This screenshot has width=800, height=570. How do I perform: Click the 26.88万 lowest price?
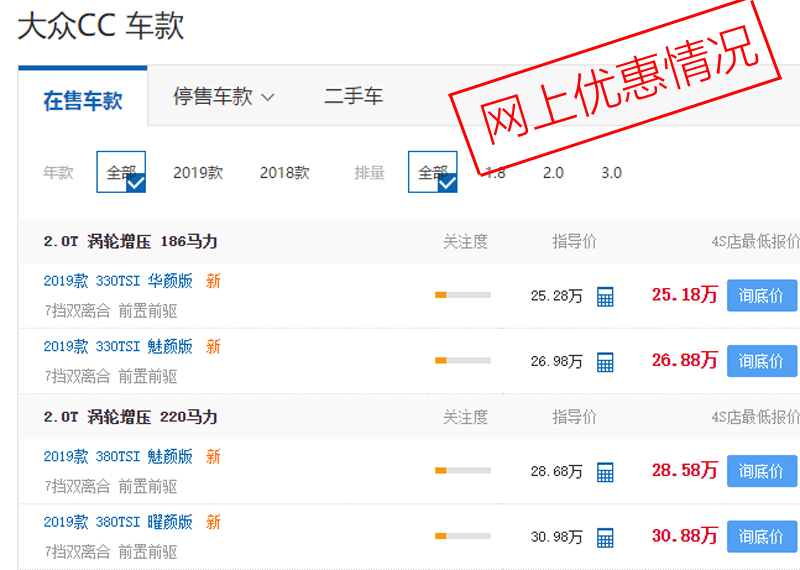(x=684, y=361)
